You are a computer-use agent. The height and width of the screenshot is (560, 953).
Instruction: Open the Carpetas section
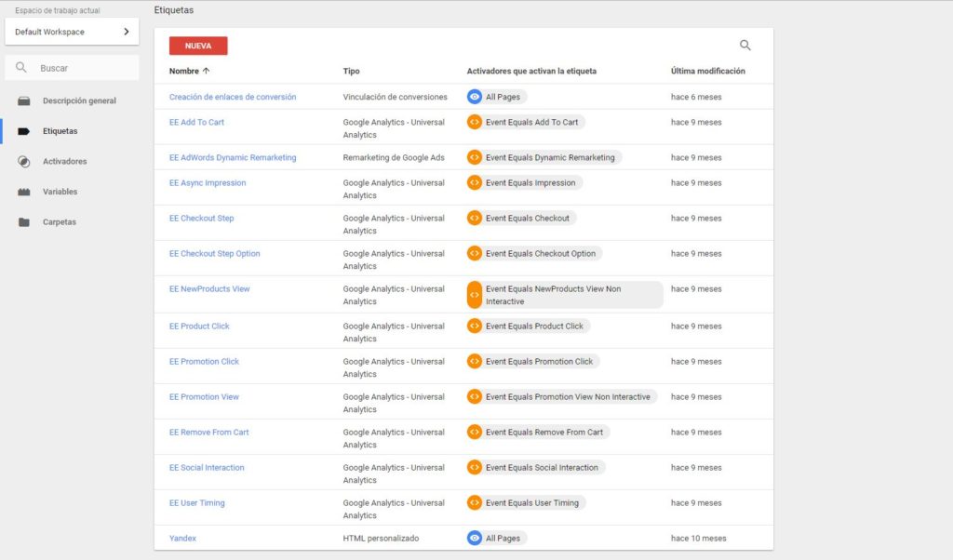point(60,222)
